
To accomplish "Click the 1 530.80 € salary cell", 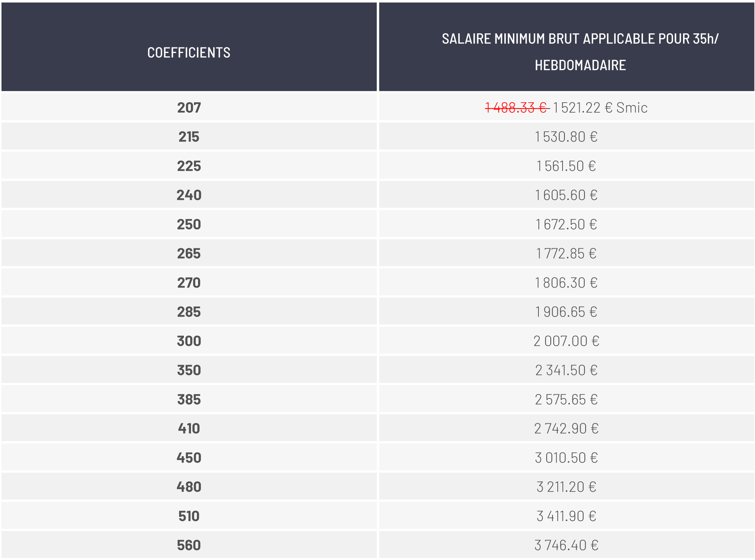I will pyautogui.click(x=567, y=136).
